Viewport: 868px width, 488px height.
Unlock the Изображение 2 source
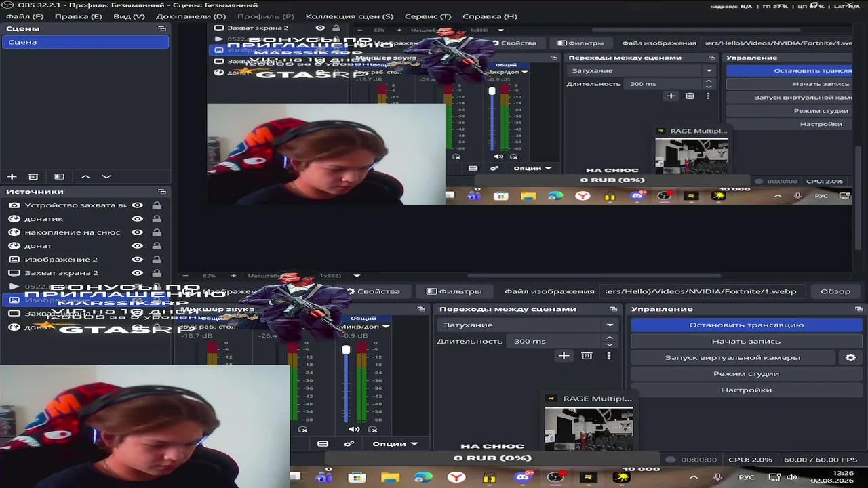click(157, 260)
